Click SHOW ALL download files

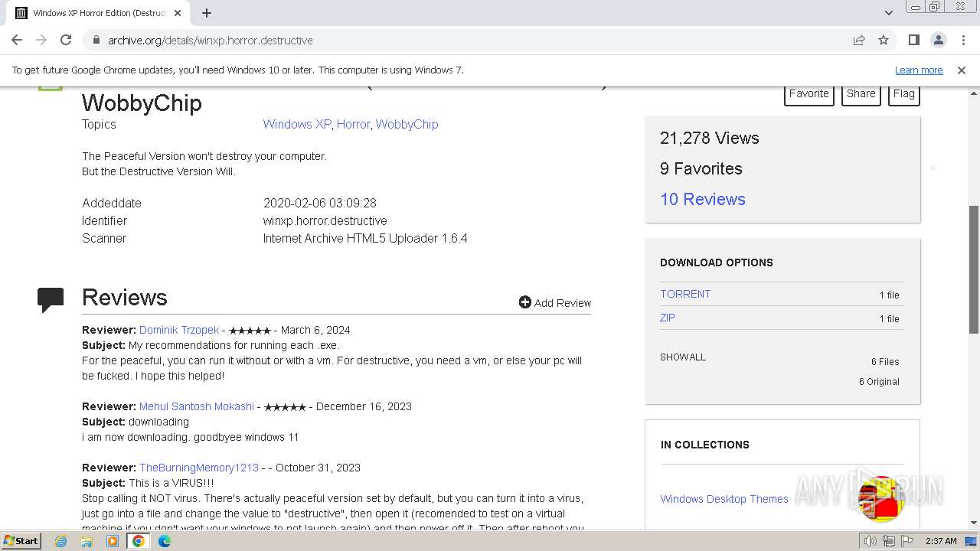coord(683,357)
